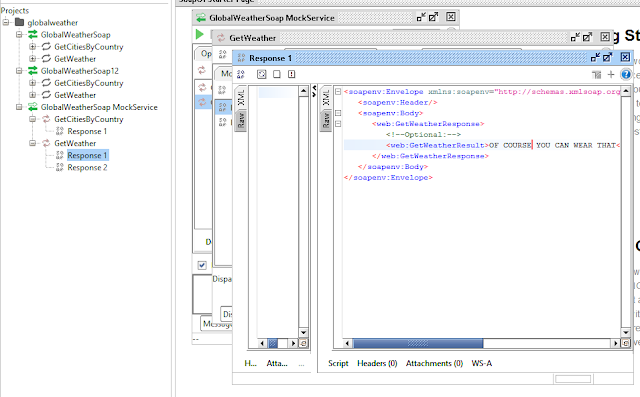
Task: Select the globalweather project label
Action: (x=53, y=22)
